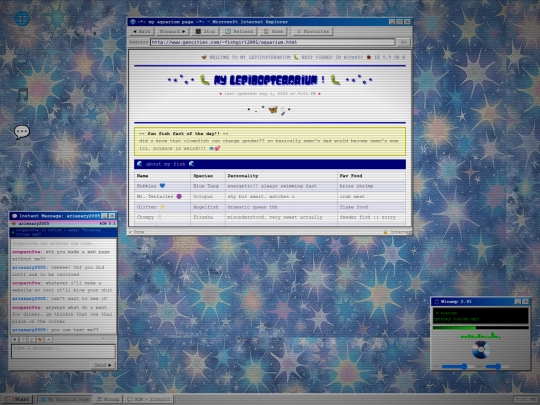Click the 'Angelfish' species cell

pyautogui.click(x=208, y=207)
